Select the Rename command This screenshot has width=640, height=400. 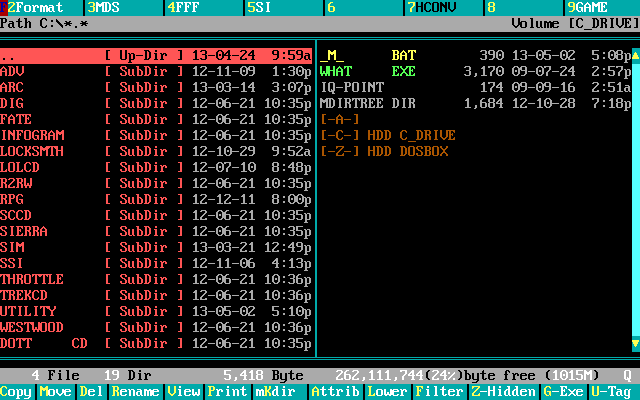pos(135,392)
